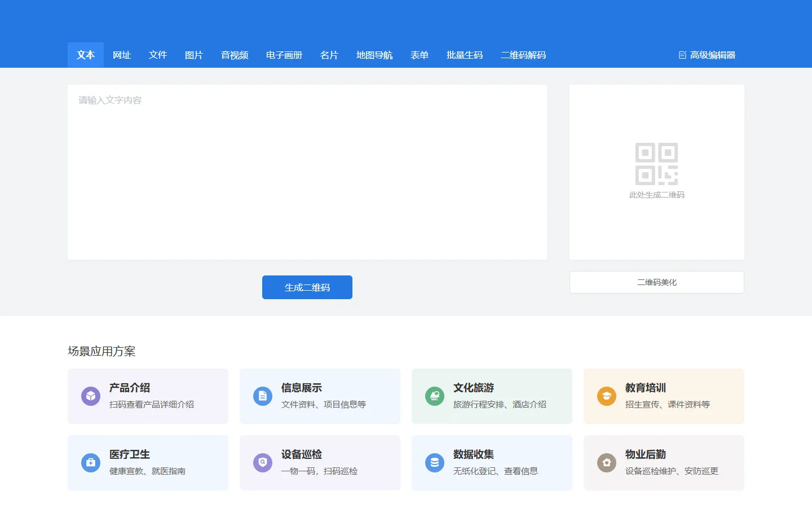Select the 名片 tab
The height and width of the screenshot is (508, 812).
coord(329,55)
